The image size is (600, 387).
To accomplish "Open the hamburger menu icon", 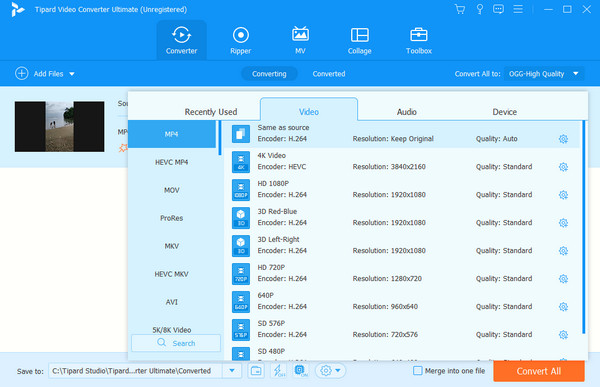I will [x=518, y=9].
